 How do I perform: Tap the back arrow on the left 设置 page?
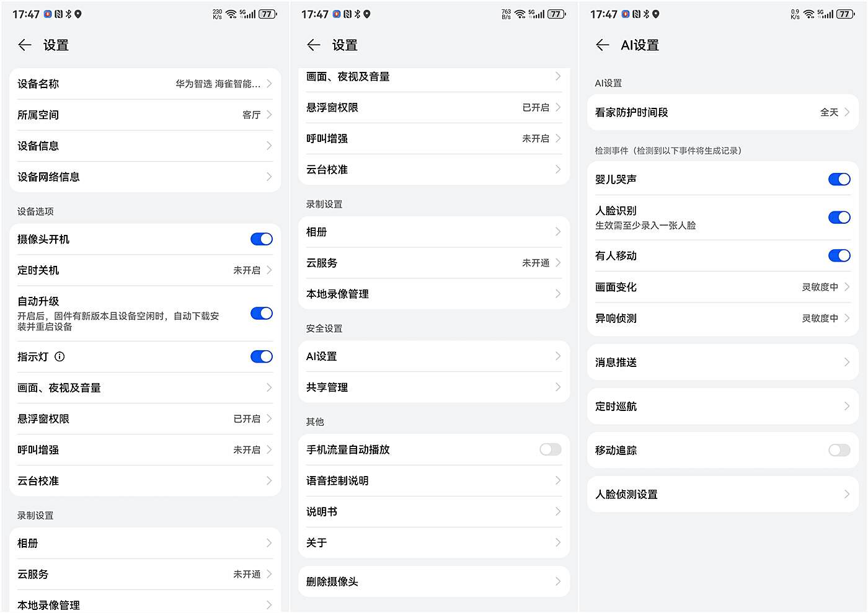(24, 45)
